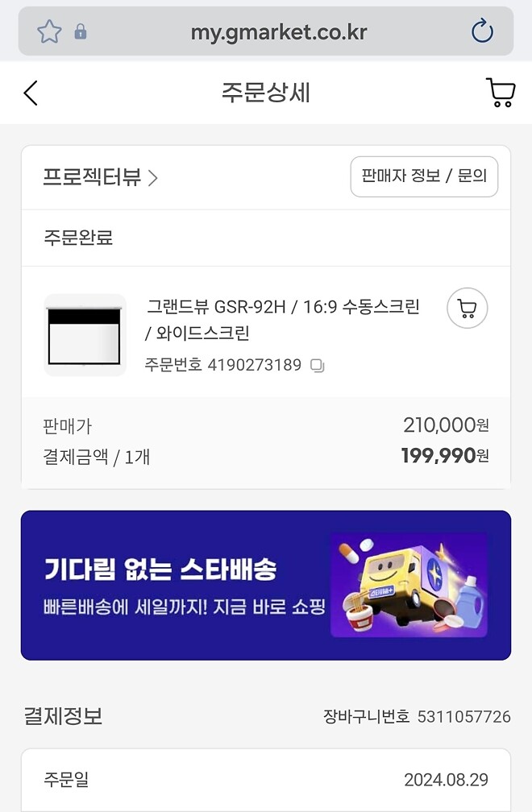Open 판매자 정보 / 문의 seller contact
Screen dimensions: 532x812
tap(424, 176)
